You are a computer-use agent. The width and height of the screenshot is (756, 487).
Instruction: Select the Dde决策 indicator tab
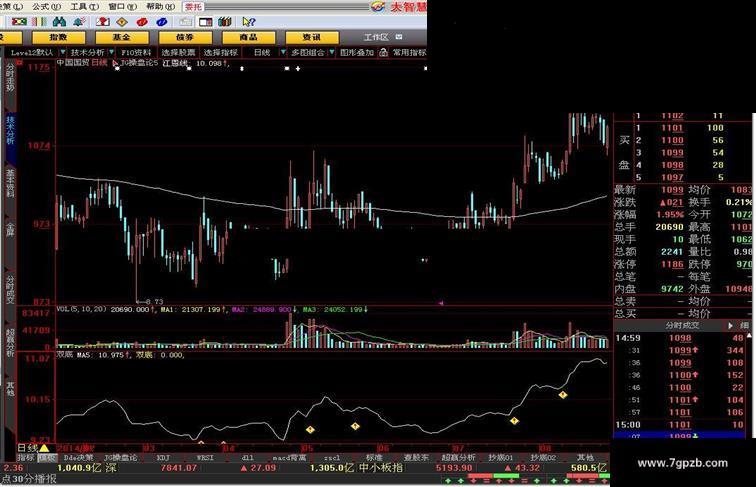[79, 457]
